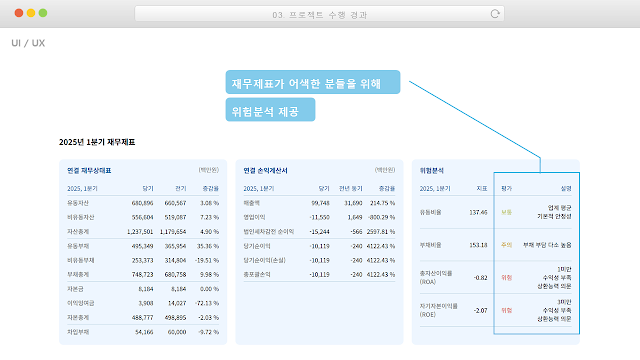Click the 설명 column header in 위험분석
Image resolution: width=640 pixels, height=360 pixels.
click(566, 189)
